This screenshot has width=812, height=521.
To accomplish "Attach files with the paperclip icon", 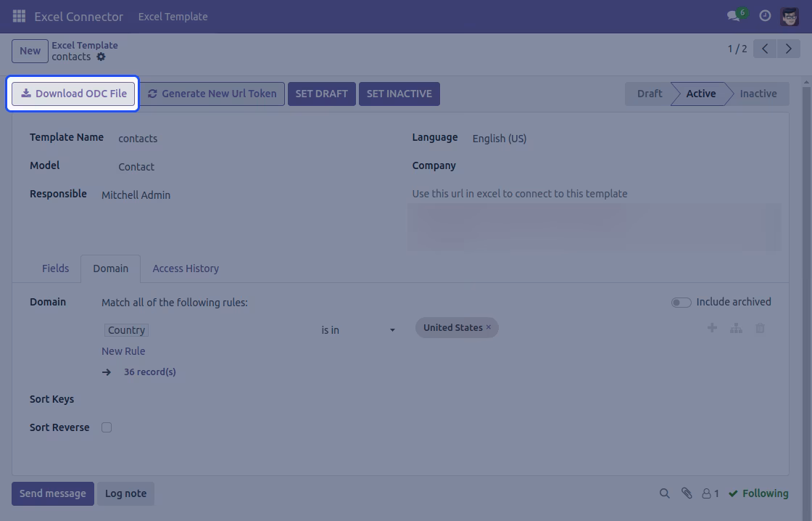I will [x=687, y=493].
